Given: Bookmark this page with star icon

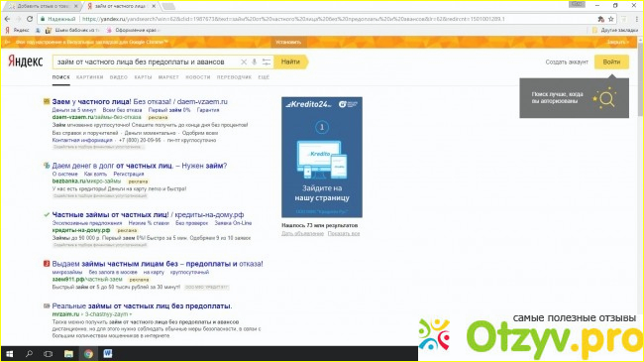Looking at the screenshot, I should pyautogui.click(x=610, y=19).
